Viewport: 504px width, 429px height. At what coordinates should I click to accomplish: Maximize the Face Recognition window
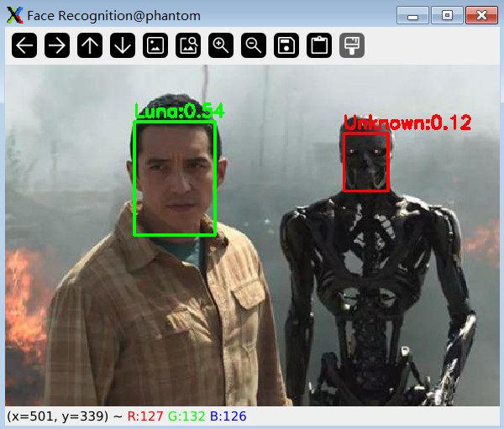447,15
